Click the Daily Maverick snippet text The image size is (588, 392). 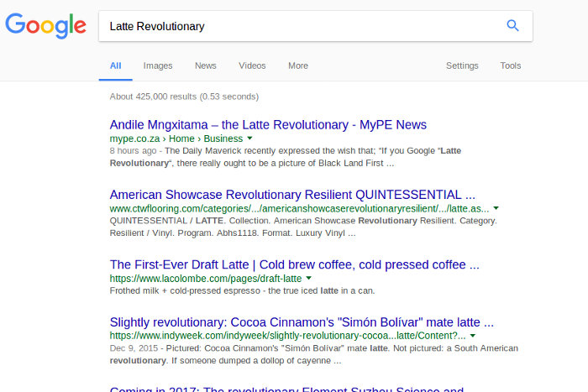(x=286, y=157)
